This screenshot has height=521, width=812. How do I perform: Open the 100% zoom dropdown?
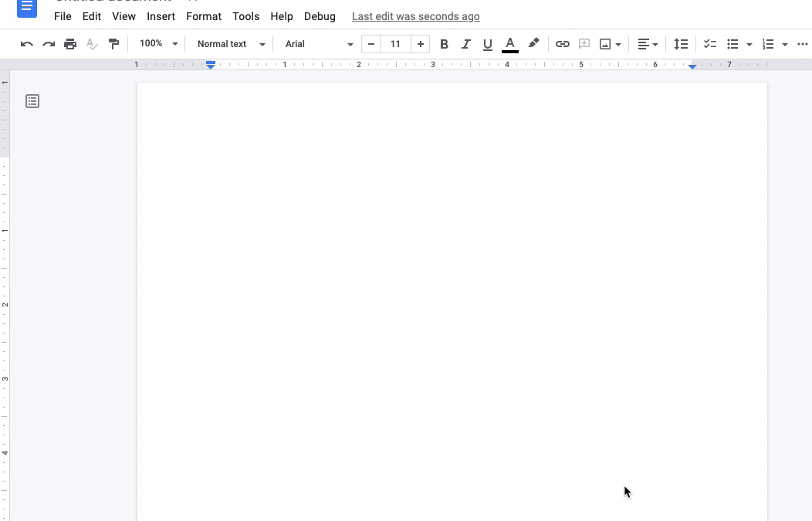(x=158, y=43)
